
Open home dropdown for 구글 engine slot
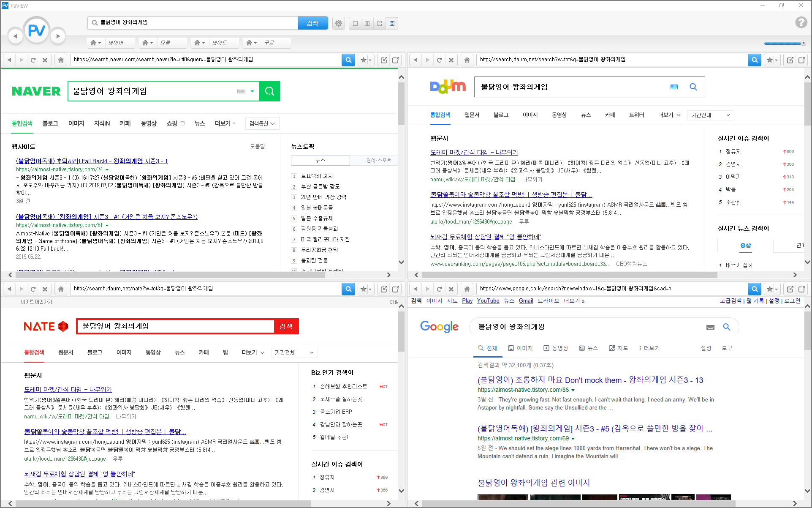pyautogui.click(x=251, y=43)
